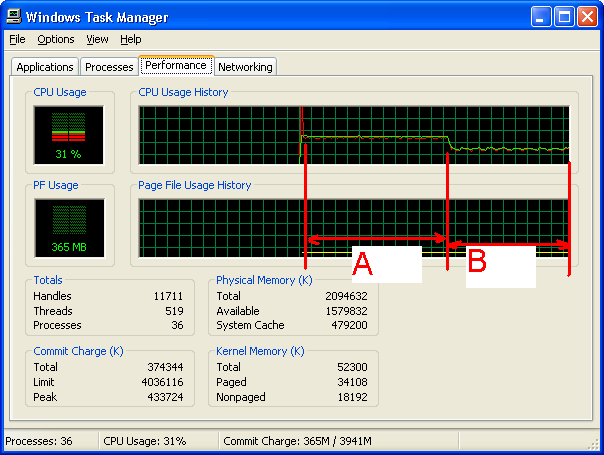Click the Task Manager title bar icon

(14, 17)
